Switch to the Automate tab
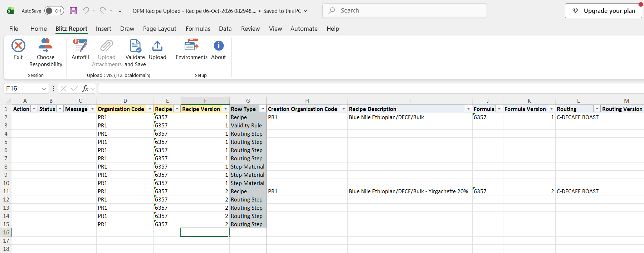 tap(304, 29)
